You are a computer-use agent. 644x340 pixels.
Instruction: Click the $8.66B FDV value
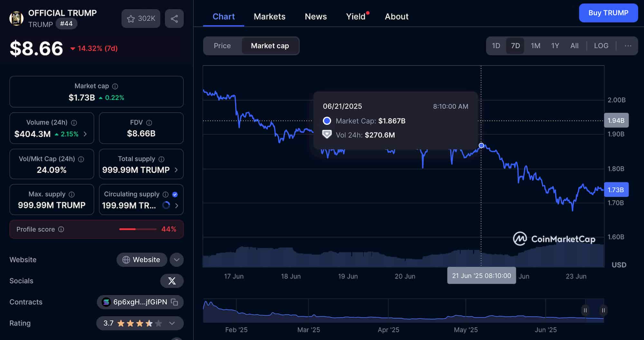pos(141,133)
